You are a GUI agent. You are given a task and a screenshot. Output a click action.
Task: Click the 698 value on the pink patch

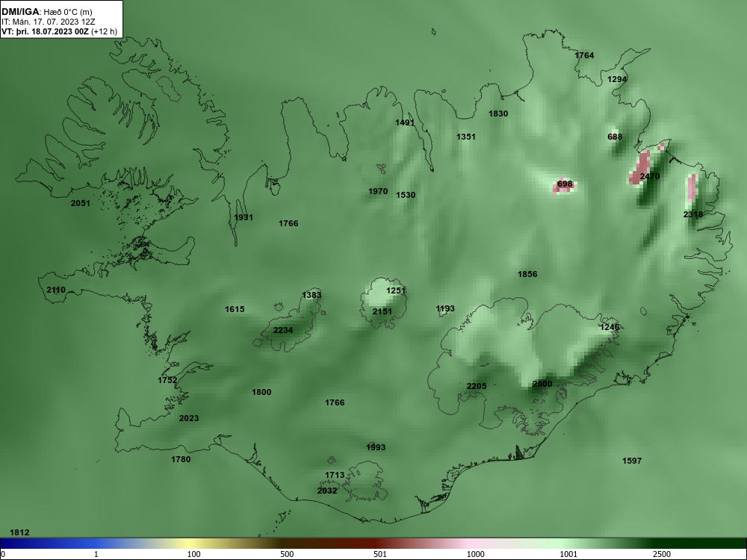565,184
